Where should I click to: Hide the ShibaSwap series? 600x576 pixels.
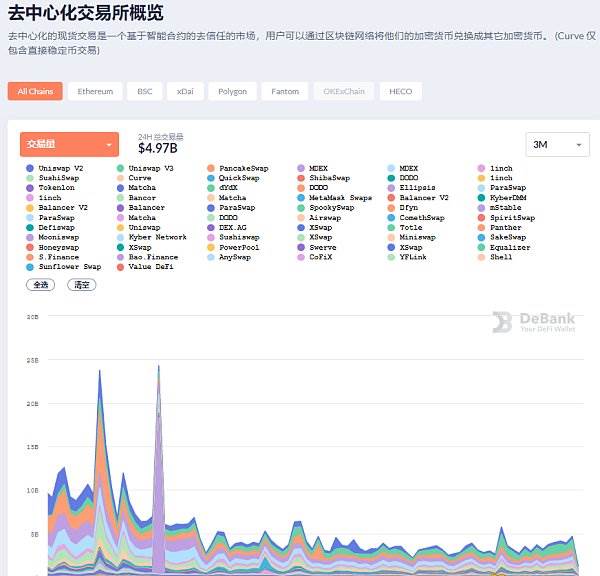[x=324, y=178]
